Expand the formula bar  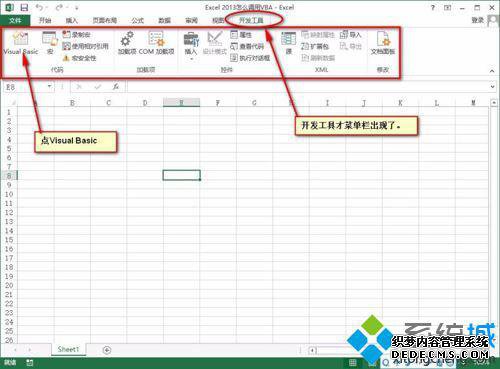click(493, 87)
